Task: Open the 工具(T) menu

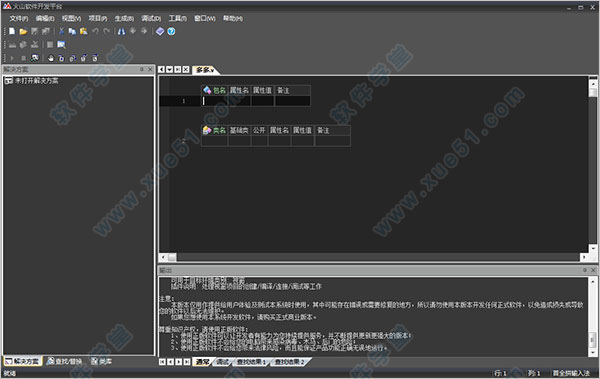Action: tap(178, 18)
